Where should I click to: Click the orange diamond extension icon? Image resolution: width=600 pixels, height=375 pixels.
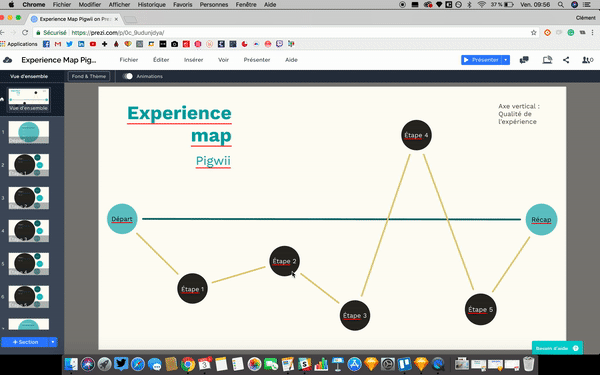coord(547,33)
